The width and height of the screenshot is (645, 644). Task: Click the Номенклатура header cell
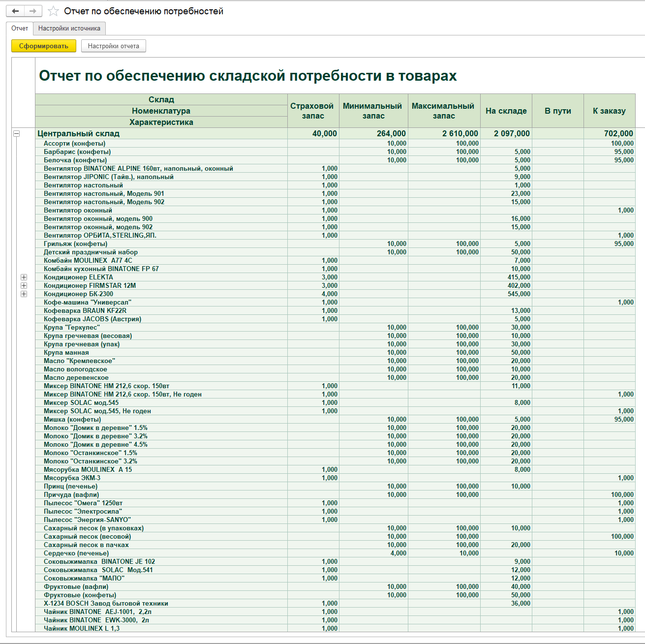tap(161, 111)
